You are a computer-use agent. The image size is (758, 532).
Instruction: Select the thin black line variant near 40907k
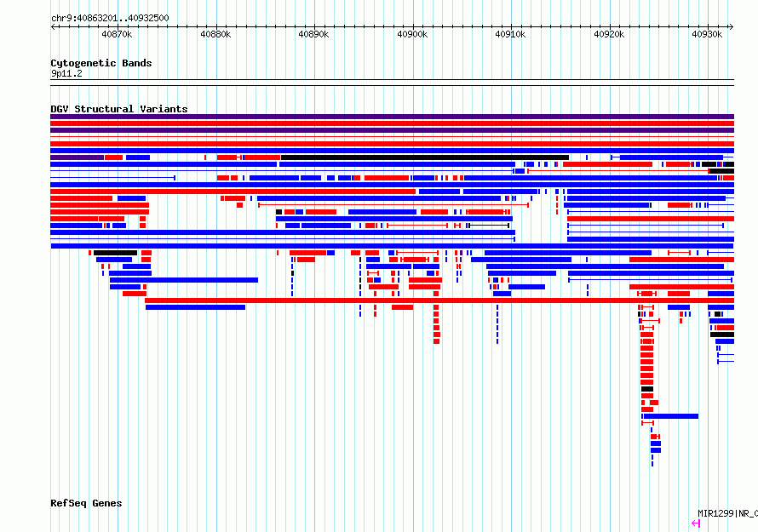point(489,226)
